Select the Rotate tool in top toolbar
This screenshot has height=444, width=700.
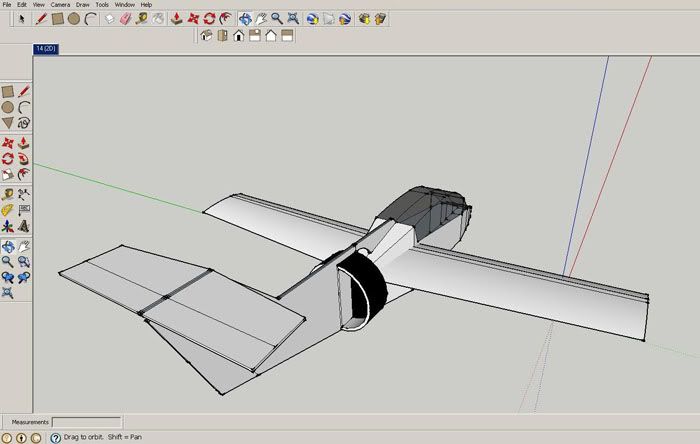click(209, 19)
